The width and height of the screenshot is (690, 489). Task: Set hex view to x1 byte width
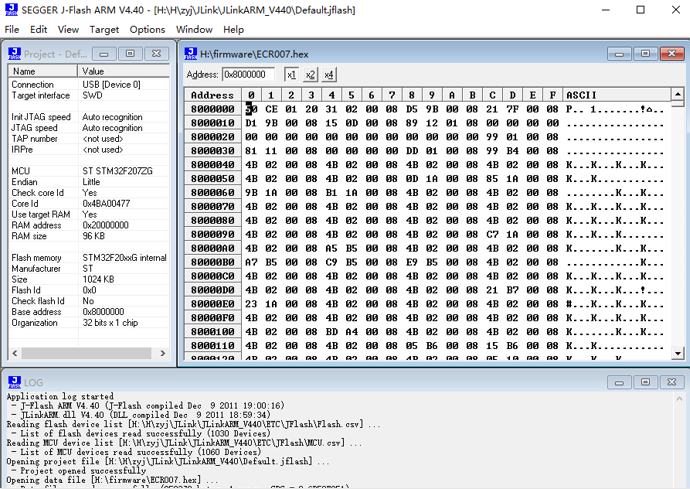click(x=291, y=75)
